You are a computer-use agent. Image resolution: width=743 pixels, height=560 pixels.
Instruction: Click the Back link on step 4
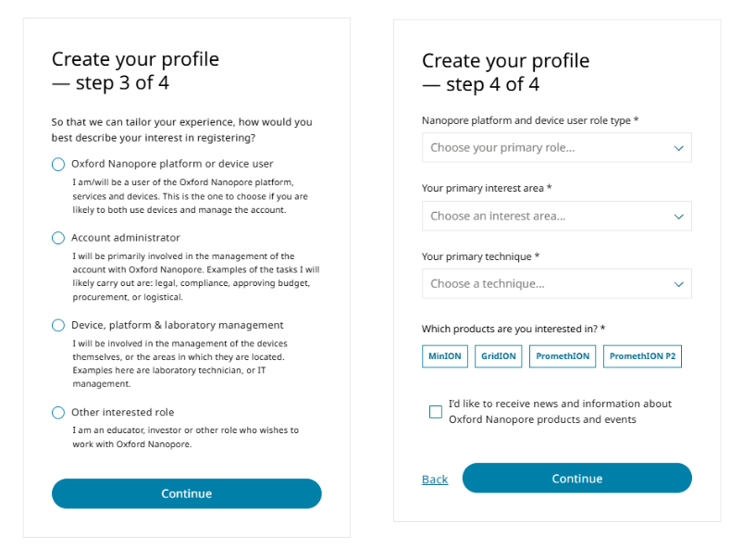click(435, 479)
